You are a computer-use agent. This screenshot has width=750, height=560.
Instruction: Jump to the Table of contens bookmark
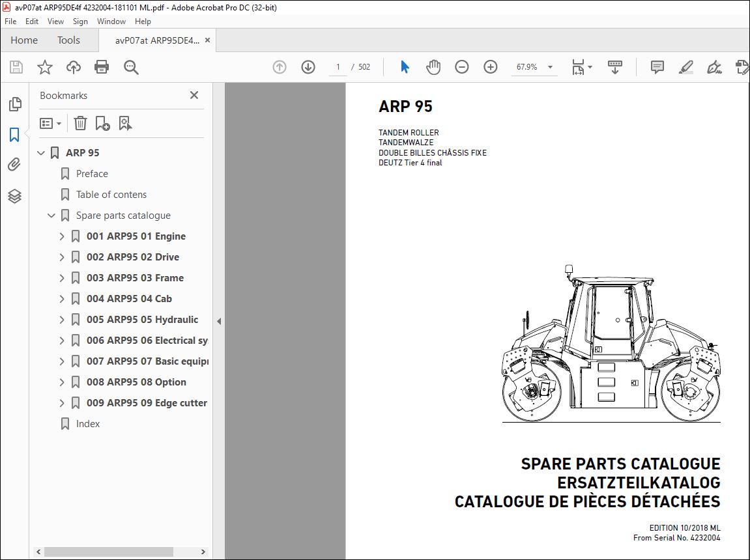click(x=111, y=195)
